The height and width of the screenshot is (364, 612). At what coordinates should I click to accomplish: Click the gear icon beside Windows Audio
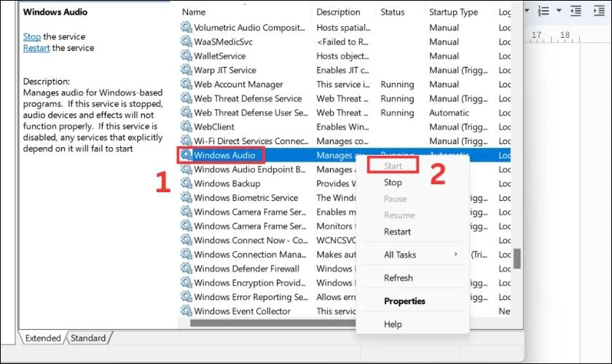tap(187, 155)
